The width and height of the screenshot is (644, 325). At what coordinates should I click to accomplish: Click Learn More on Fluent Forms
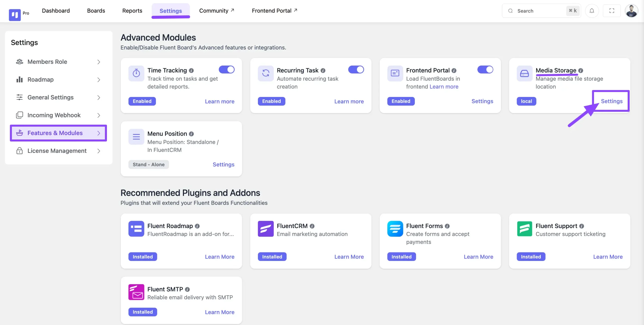pos(478,257)
